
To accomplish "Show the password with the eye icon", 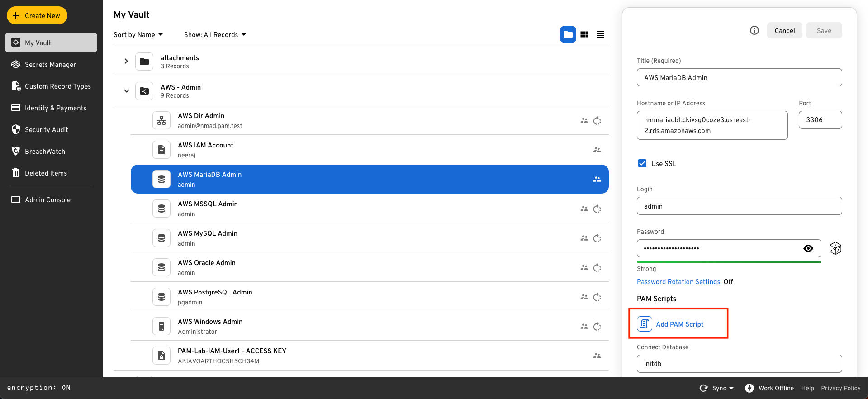I will [x=808, y=248].
